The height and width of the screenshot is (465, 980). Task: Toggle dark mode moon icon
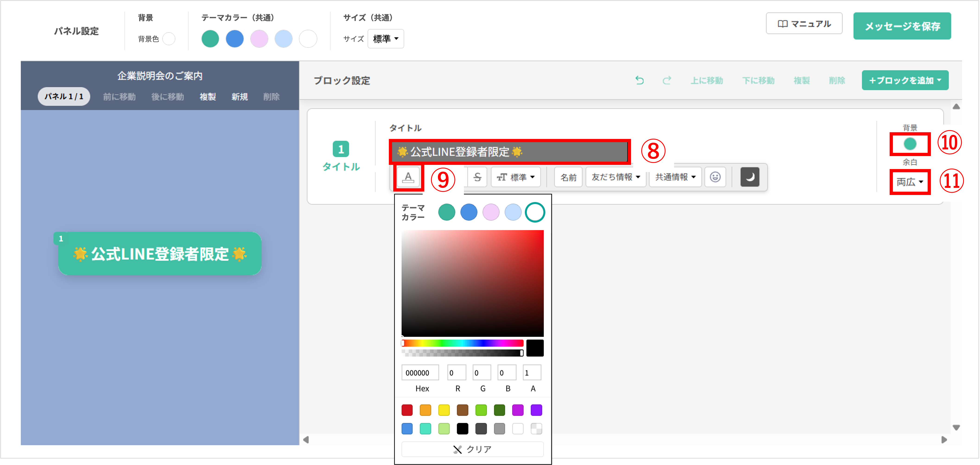pyautogui.click(x=749, y=177)
